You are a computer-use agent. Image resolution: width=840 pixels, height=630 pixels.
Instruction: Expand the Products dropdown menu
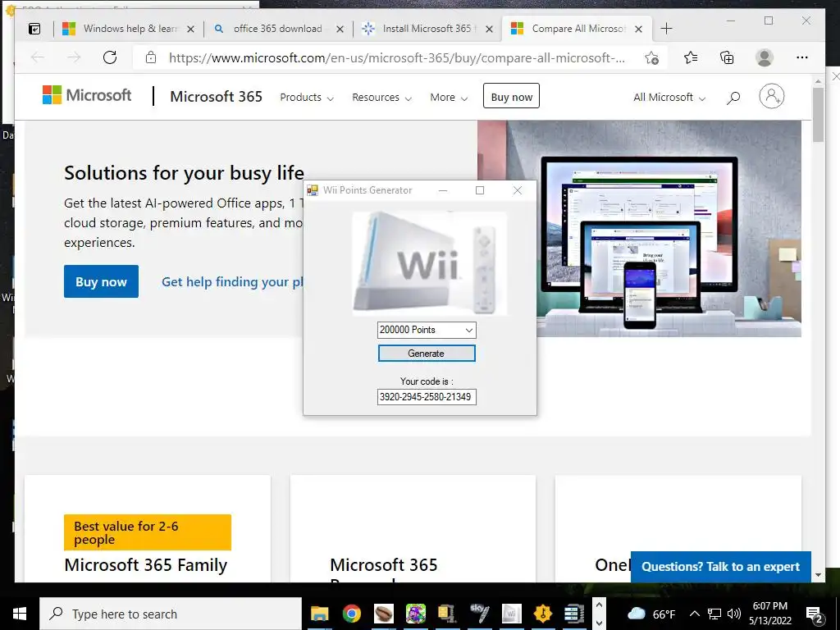307,98
